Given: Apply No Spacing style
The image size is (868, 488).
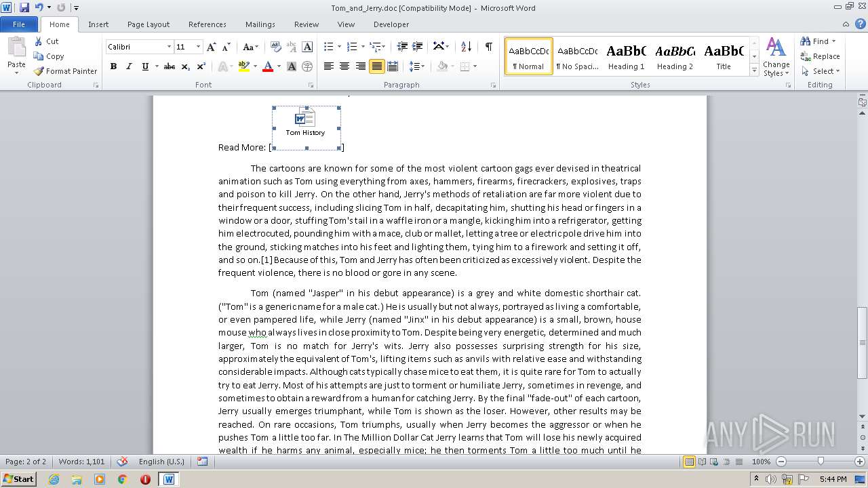Looking at the screenshot, I should [577, 56].
